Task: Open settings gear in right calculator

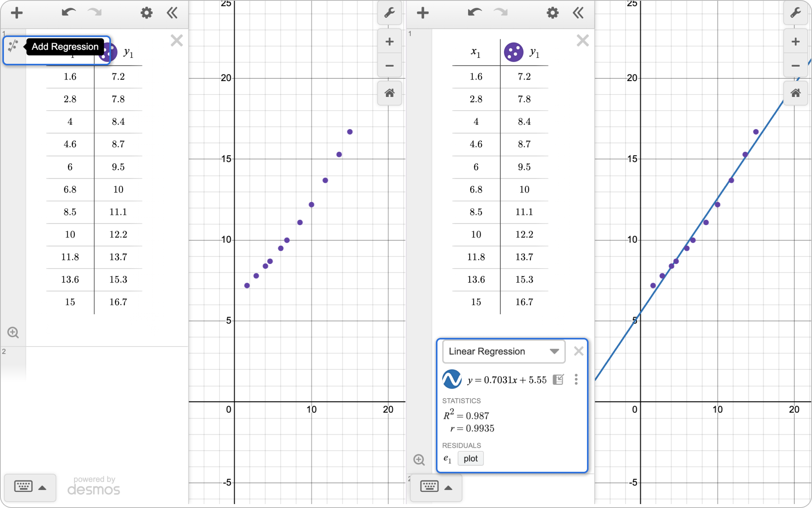Action: (553, 13)
